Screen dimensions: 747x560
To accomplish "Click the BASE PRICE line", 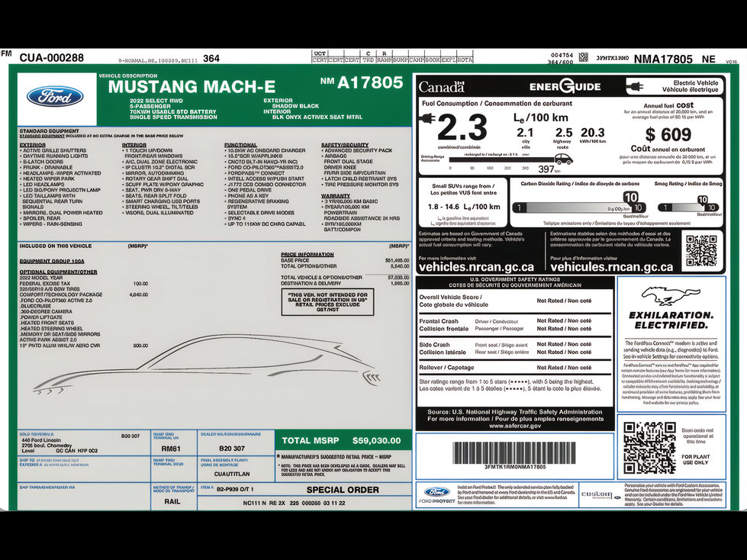I will point(345,260).
